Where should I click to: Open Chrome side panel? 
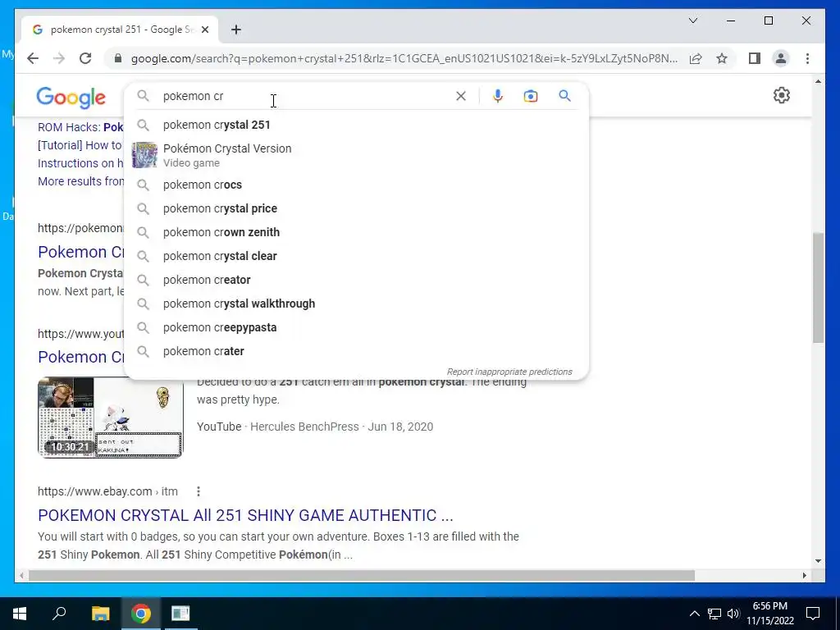tap(755, 58)
